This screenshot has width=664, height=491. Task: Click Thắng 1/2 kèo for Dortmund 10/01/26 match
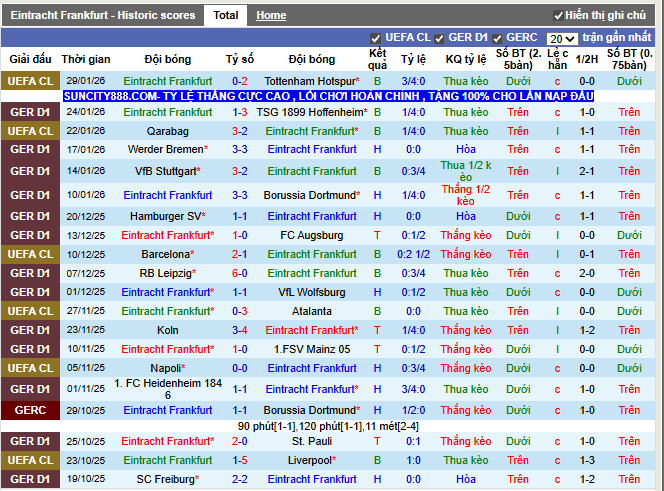(466, 195)
